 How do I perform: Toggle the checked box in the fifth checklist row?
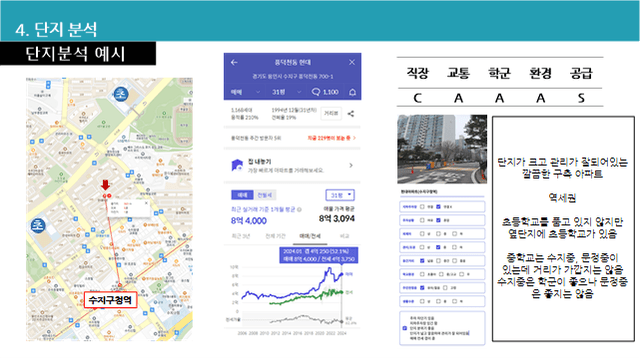422,261
